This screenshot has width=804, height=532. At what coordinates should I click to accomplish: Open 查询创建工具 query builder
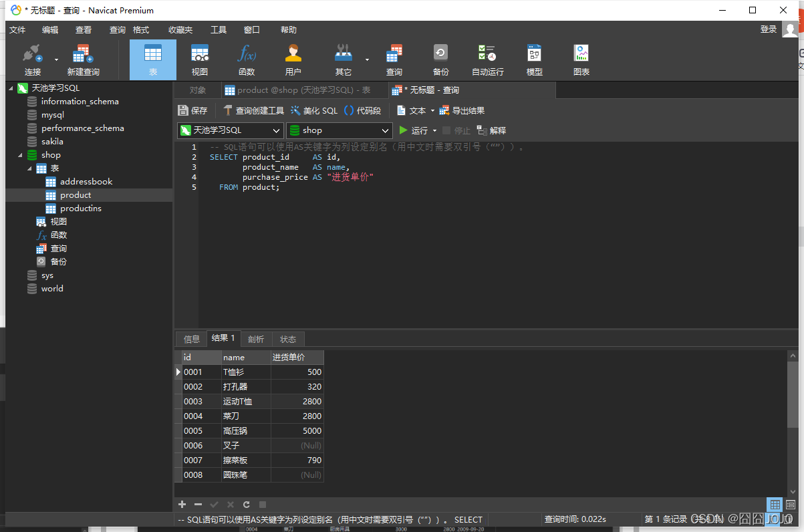pos(253,110)
